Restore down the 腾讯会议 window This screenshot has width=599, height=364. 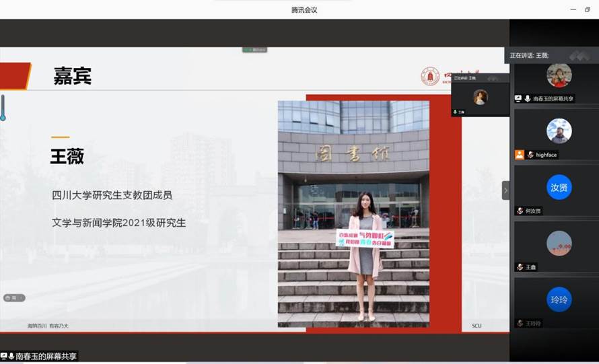[588, 9]
